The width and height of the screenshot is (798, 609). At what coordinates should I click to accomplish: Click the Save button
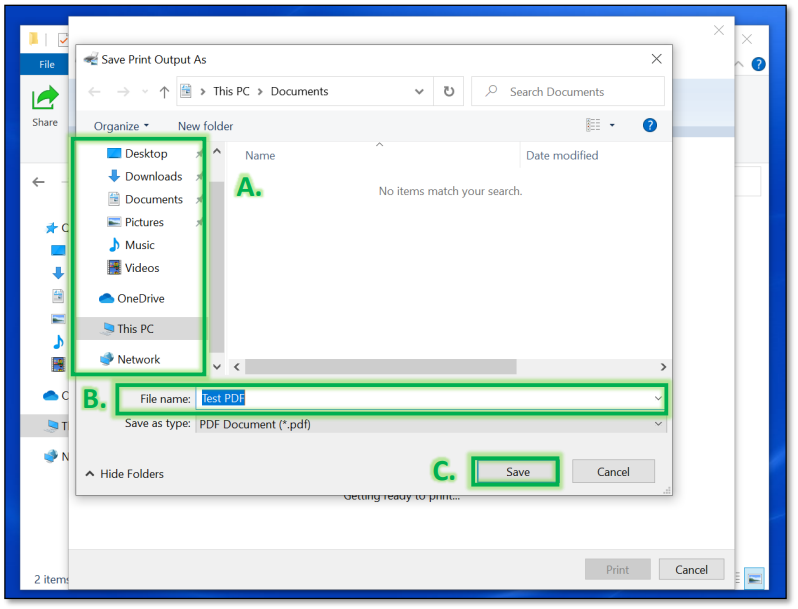coord(517,472)
